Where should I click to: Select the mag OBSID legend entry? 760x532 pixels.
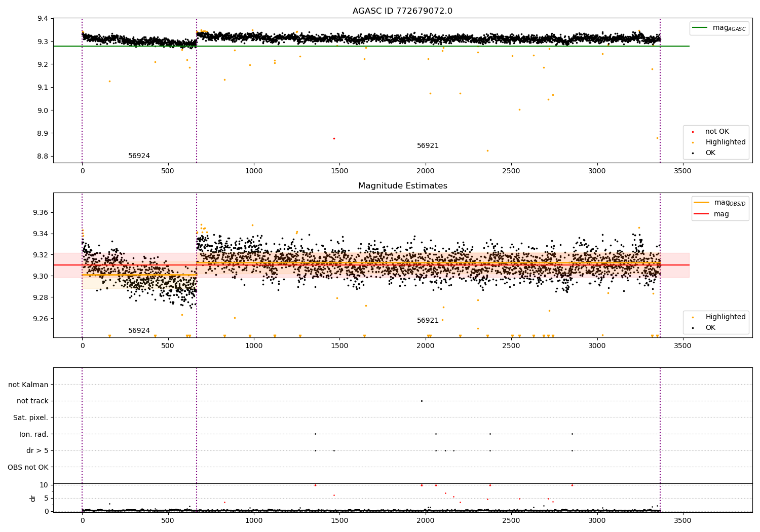pyautogui.click(x=720, y=203)
